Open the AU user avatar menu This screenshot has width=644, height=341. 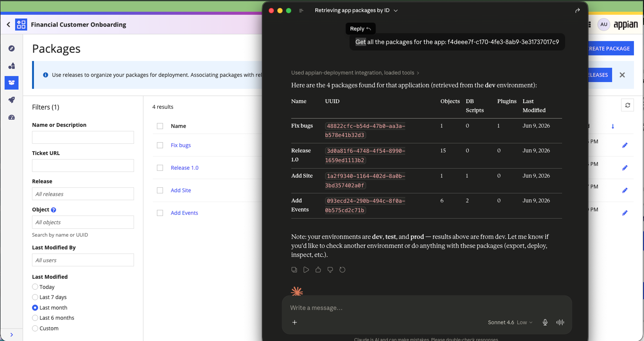tap(604, 24)
